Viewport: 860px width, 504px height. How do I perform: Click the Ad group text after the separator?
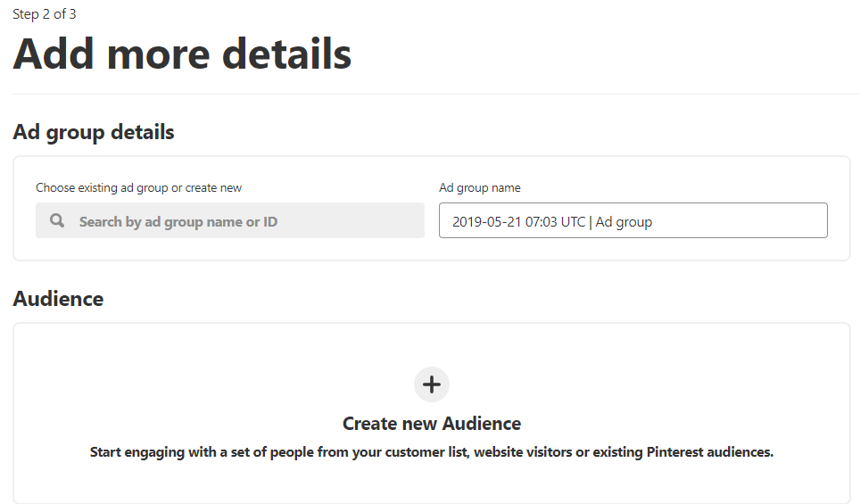tap(624, 222)
